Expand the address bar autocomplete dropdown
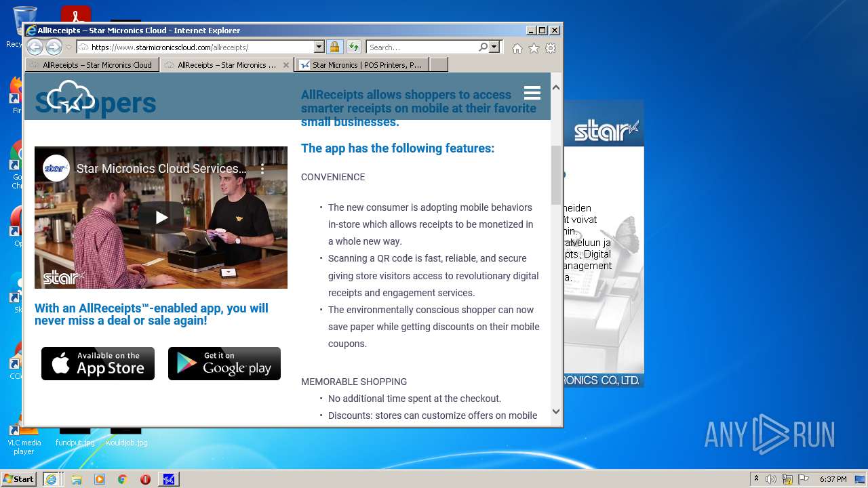868x488 pixels. [x=319, y=47]
